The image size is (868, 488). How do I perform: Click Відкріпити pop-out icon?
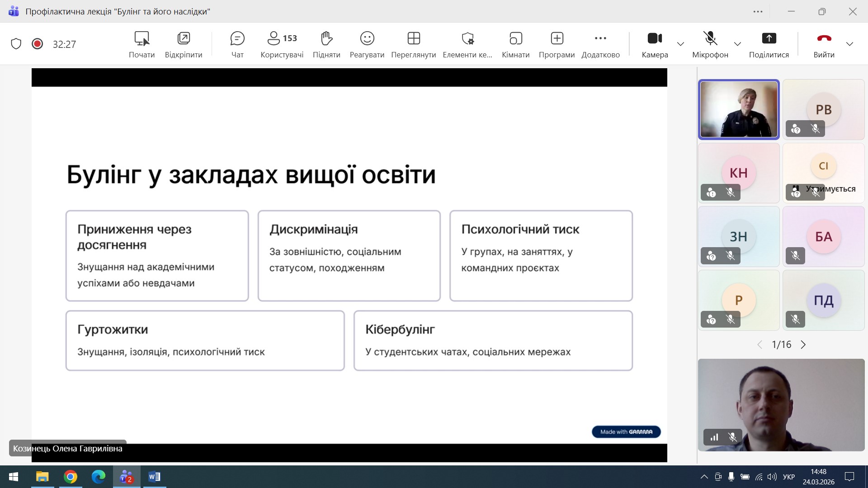184,44
